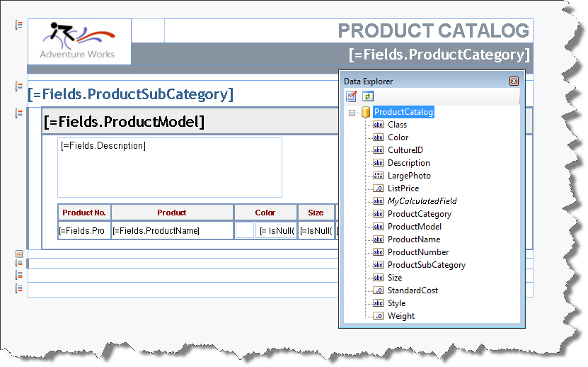The width and height of the screenshot is (588, 367).
Task: Click the Color column header
Action: tap(265, 213)
